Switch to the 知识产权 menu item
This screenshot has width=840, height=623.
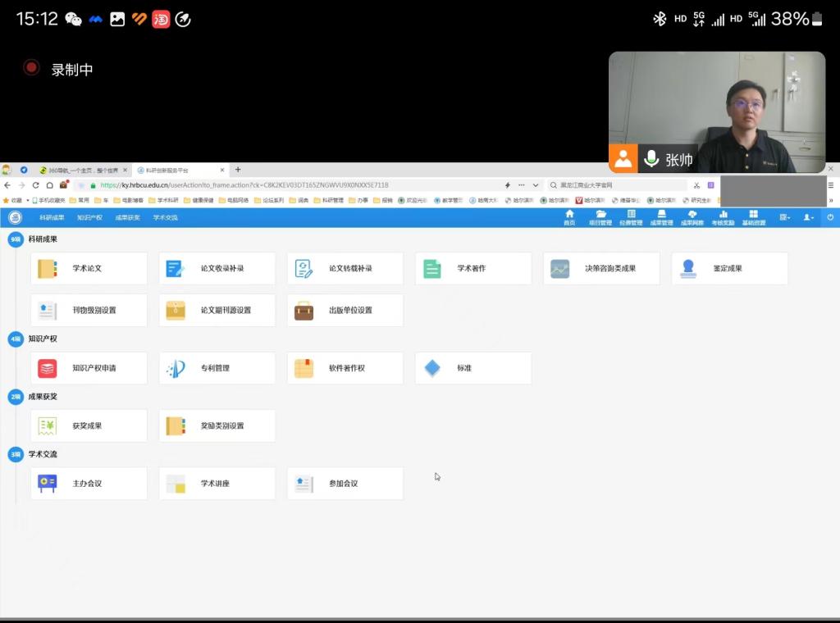click(x=89, y=218)
